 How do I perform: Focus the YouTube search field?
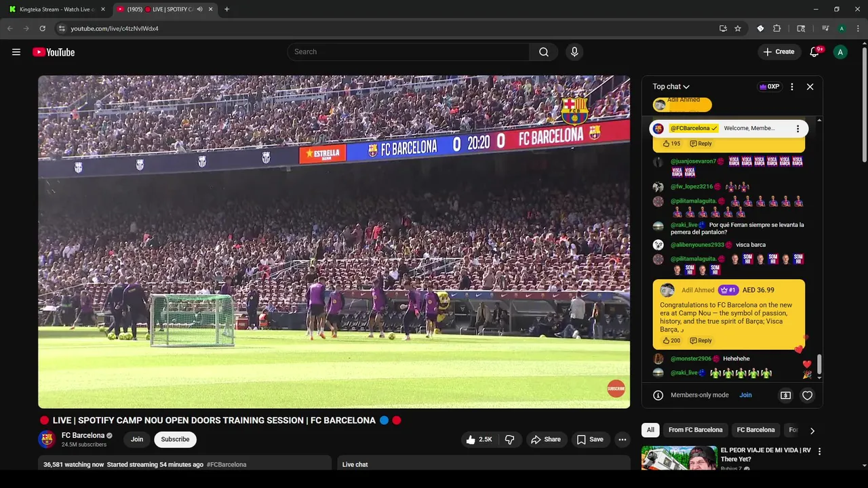tap(408, 52)
